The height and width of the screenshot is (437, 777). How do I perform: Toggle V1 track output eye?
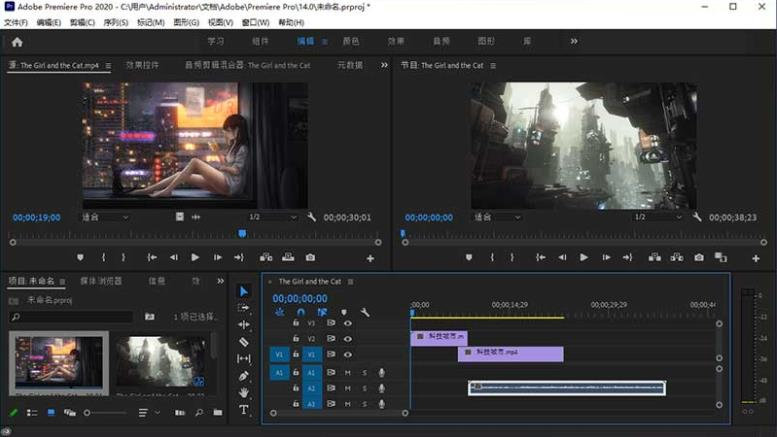click(348, 355)
